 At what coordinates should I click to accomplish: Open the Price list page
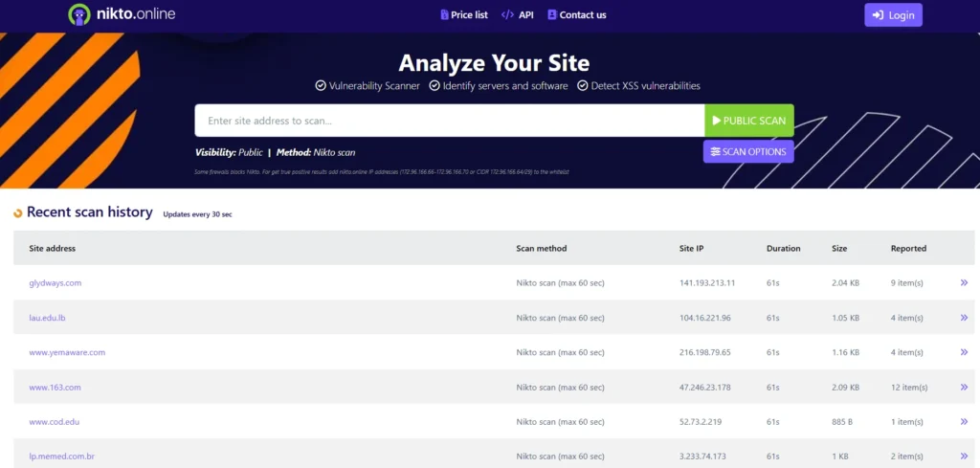[464, 15]
